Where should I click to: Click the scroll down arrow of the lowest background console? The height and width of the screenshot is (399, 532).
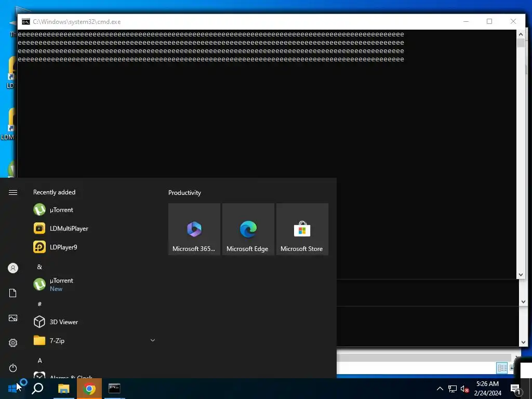point(523,342)
